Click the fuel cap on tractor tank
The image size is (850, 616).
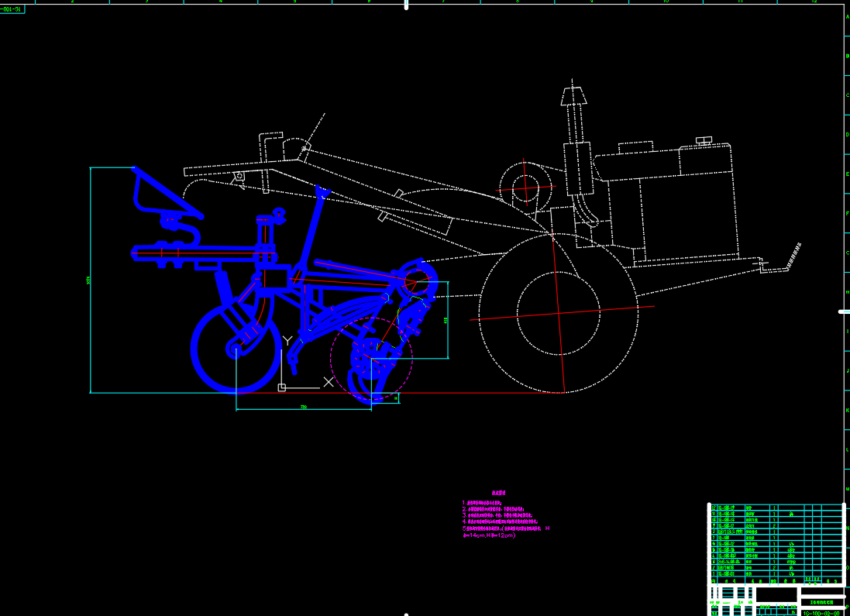(704, 141)
